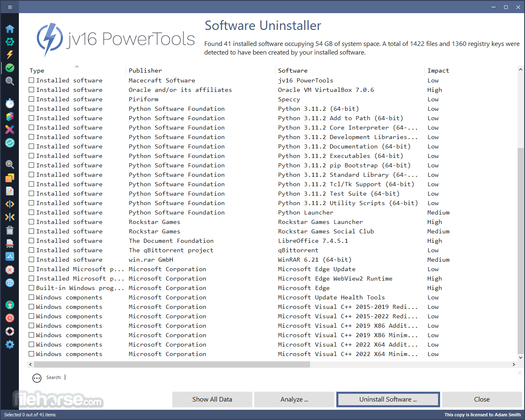Click the scroll up arrow of the list
Screen dimensions: 525x420
pyautogui.click(x=521, y=70)
